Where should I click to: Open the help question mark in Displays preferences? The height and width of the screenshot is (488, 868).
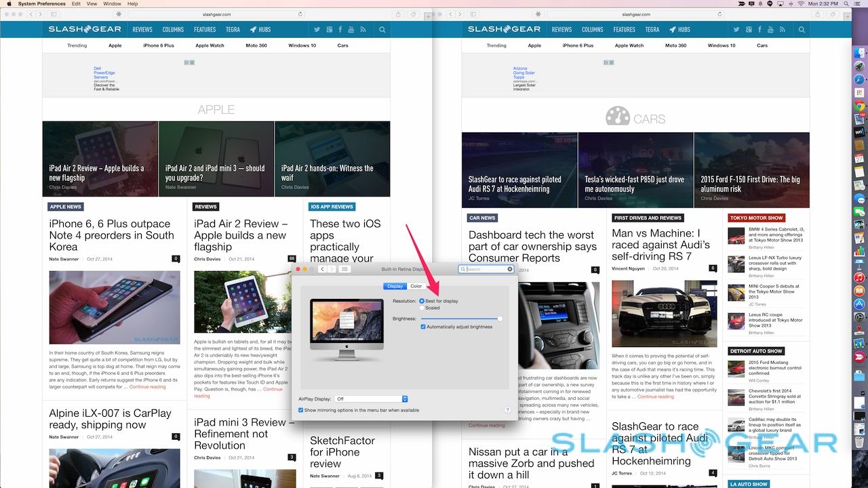pyautogui.click(x=507, y=410)
